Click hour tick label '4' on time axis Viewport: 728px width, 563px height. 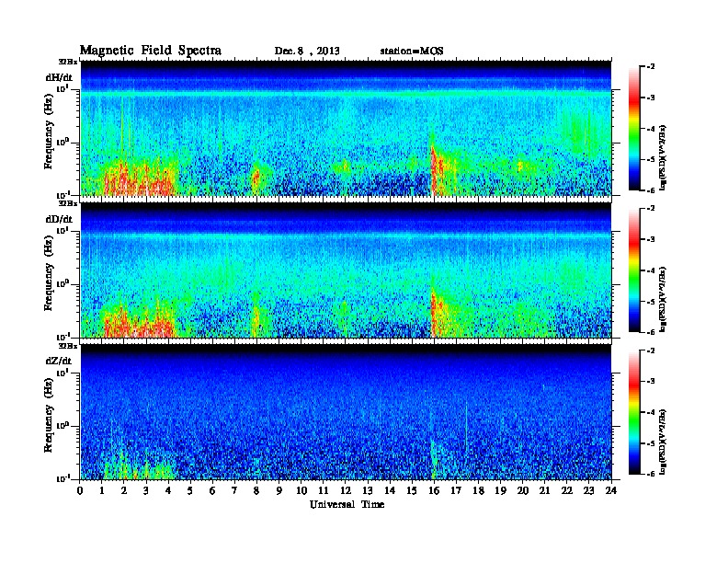[x=168, y=490]
